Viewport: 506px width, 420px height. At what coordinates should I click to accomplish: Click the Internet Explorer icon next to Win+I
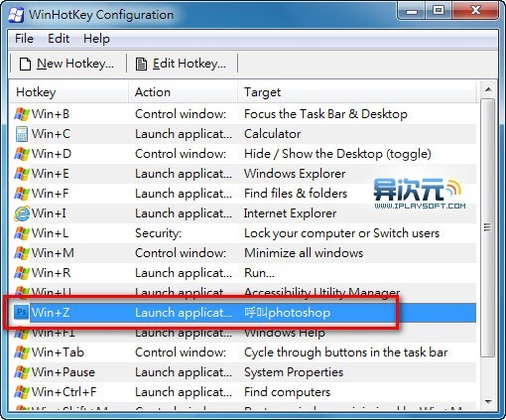pyautogui.click(x=22, y=213)
